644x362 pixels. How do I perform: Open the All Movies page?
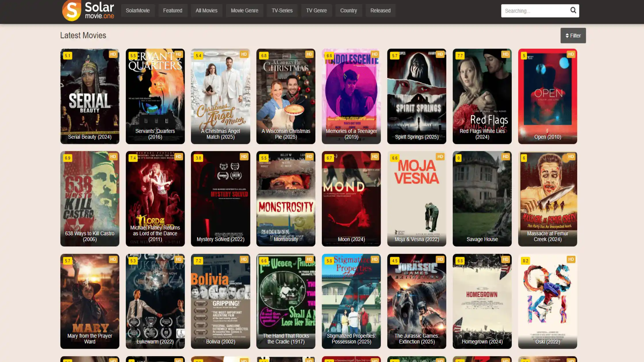click(x=206, y=10)
